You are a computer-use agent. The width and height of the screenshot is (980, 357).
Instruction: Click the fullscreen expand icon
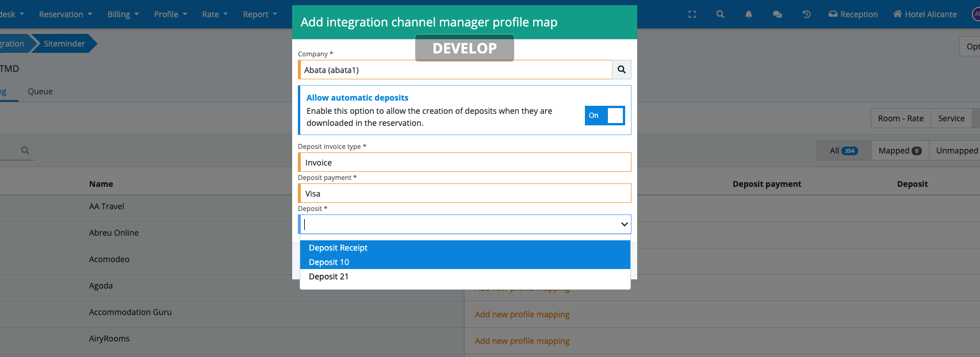(692, 14)
